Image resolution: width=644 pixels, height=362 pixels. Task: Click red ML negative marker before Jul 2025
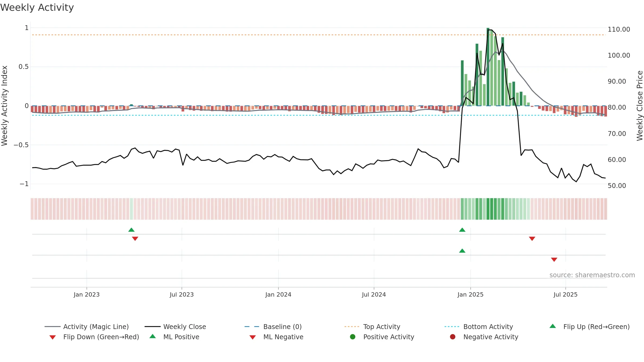pyautogui.click(x=554, y=260)
